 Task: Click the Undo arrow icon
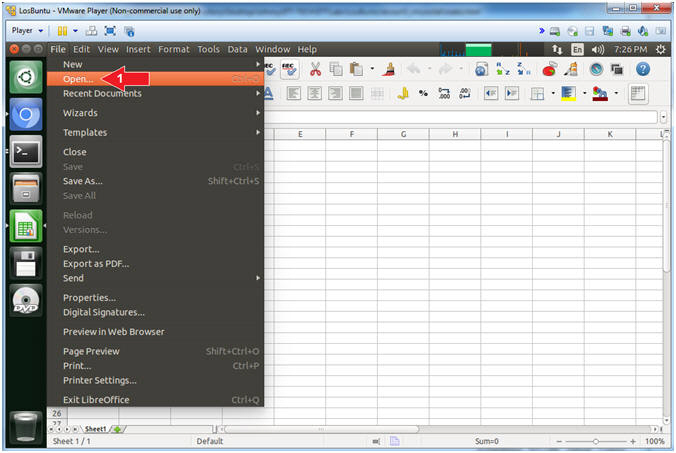click(414, 69)
